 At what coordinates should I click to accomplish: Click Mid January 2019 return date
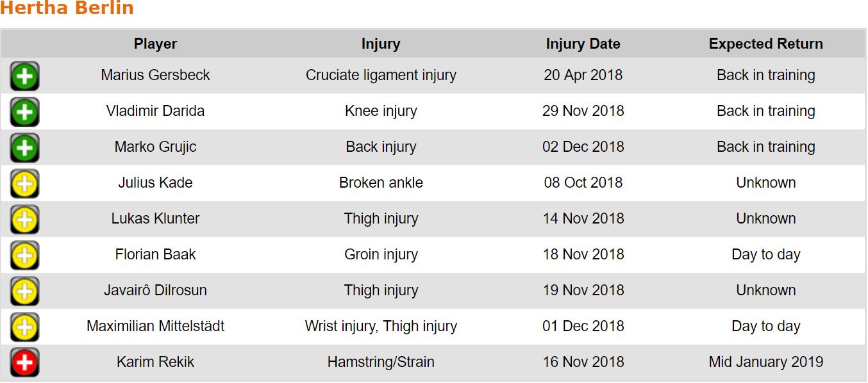coord(765,362)
